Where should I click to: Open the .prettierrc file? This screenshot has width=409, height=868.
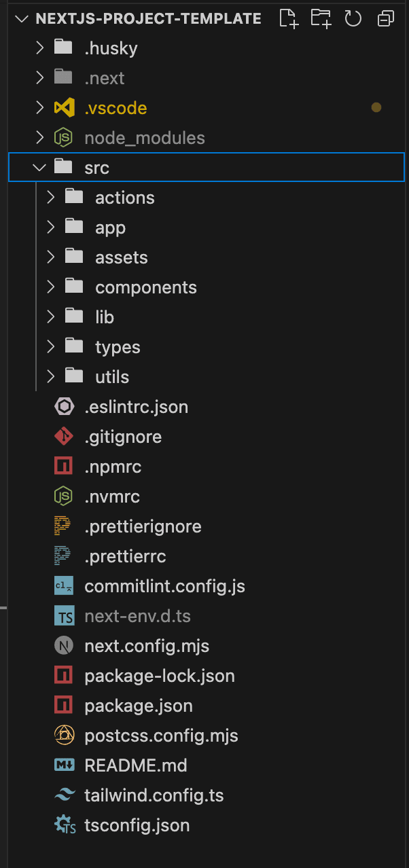coord(126,556)
